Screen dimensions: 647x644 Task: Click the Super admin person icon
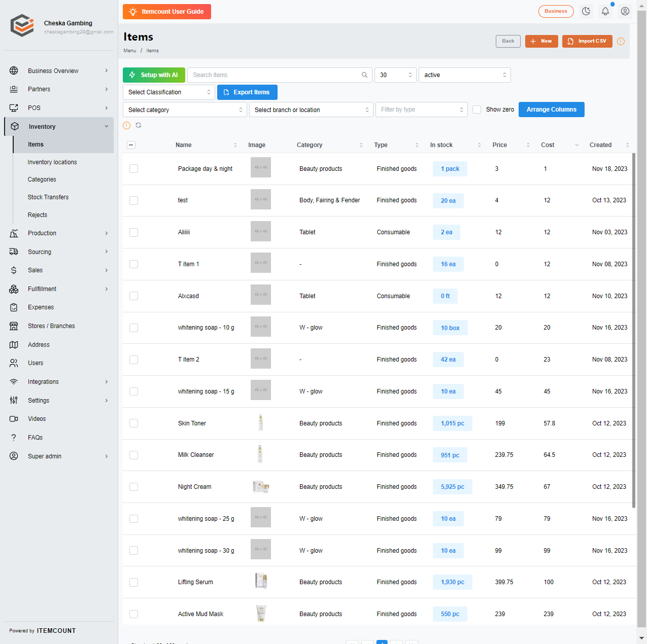click(x=14, y=456)
